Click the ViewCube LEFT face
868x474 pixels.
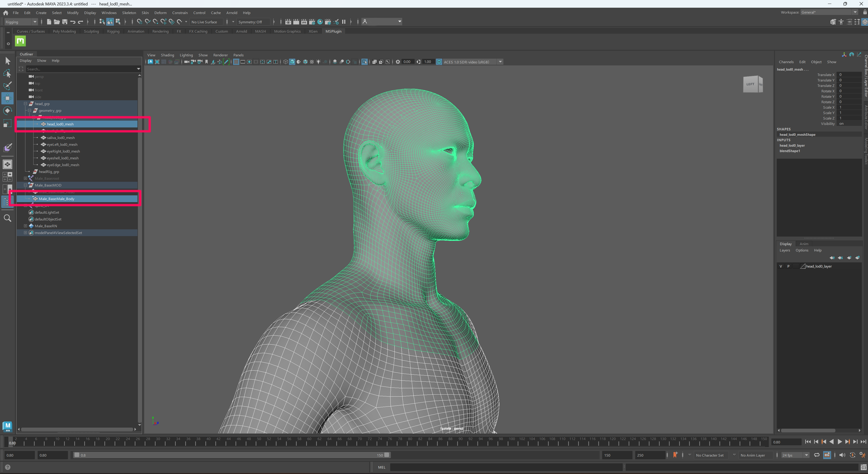pos(750,84)
